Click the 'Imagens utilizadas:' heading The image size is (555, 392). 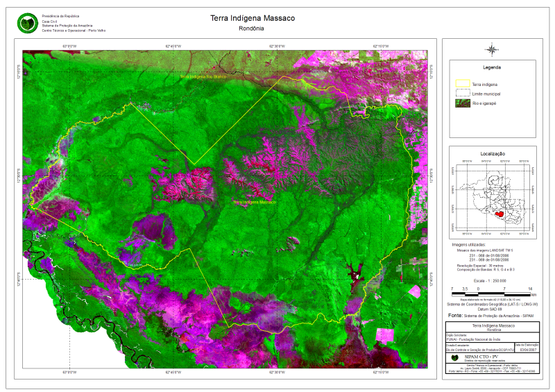469,245
